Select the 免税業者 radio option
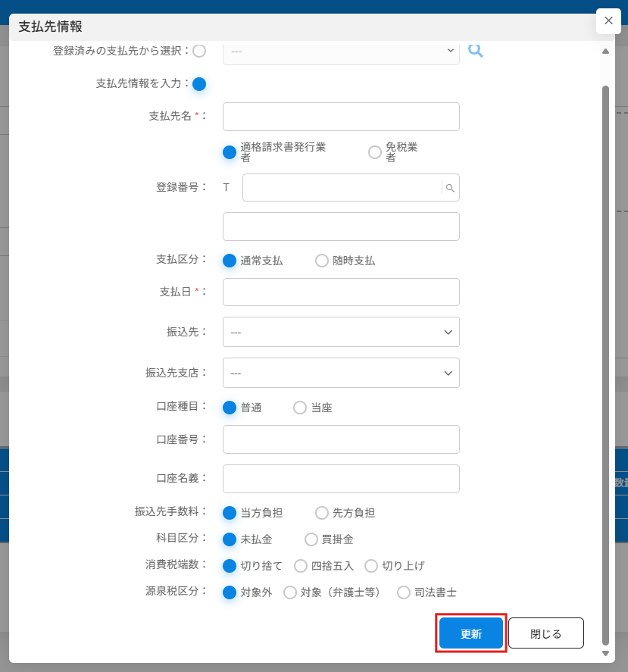The image size is (628, 672). tap(374, 152)
